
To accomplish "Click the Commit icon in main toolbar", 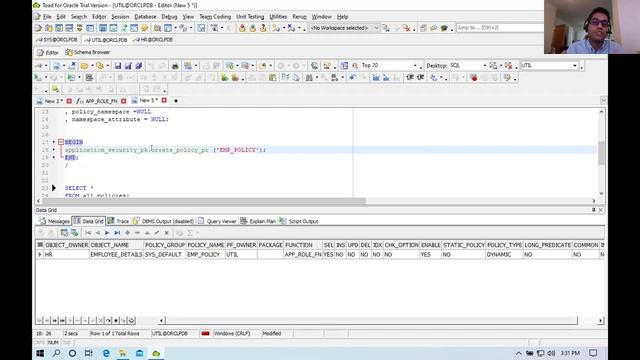I will [242, 28].
